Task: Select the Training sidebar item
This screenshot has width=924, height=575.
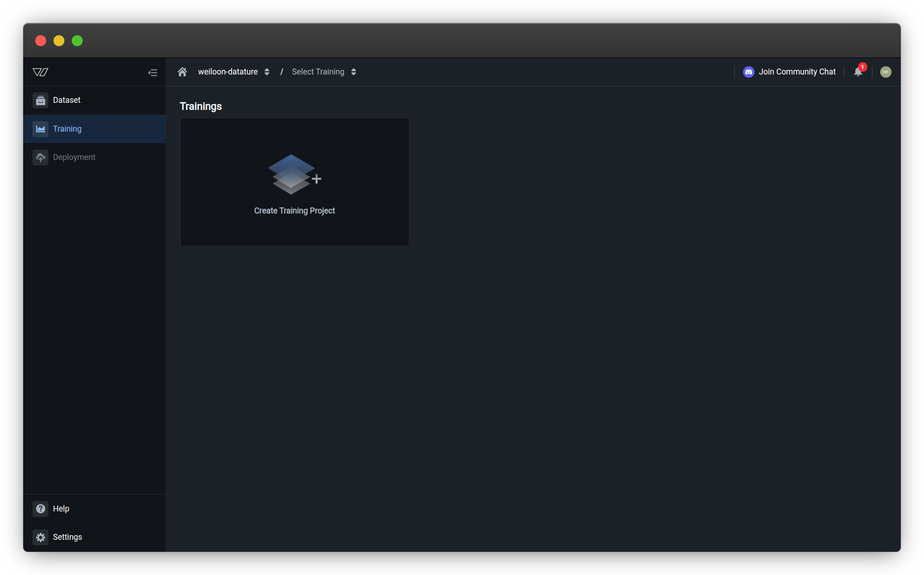Action: pyautogui.click(x=67, y=129)
